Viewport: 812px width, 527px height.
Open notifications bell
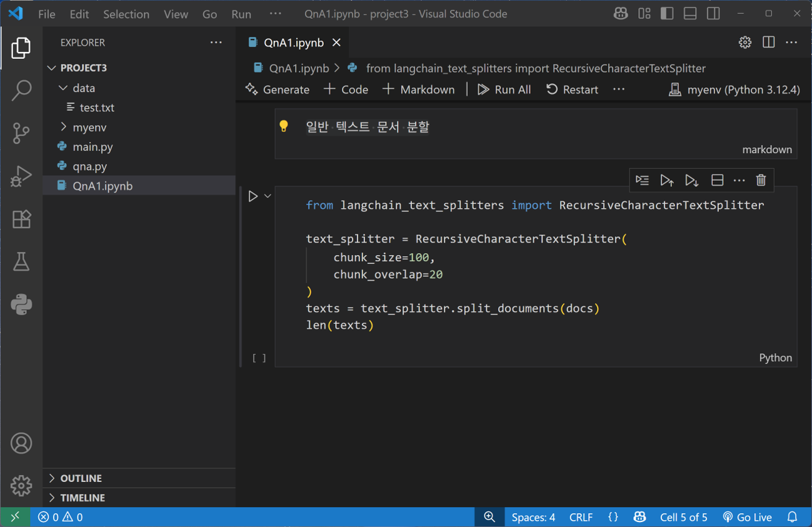[x=793, y=517]
